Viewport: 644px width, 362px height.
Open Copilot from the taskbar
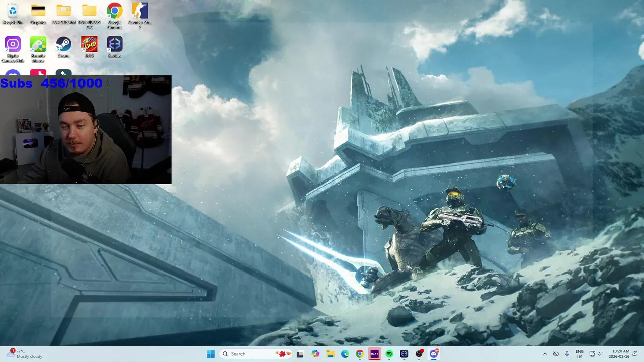315,354
